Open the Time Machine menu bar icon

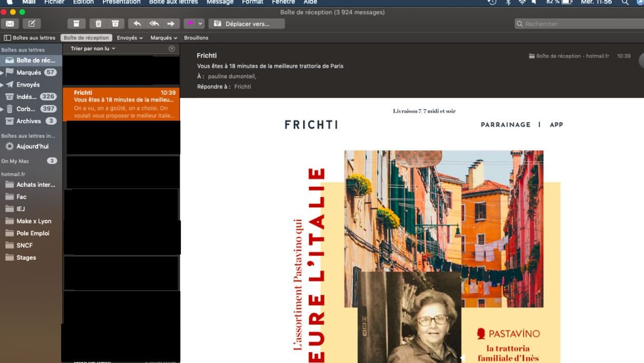click(492, 2)
